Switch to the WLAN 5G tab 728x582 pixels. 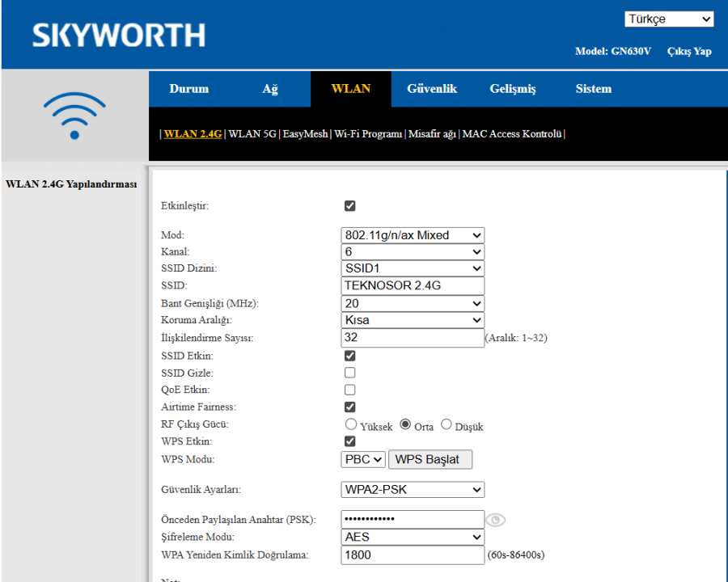(x=252, y=133)
